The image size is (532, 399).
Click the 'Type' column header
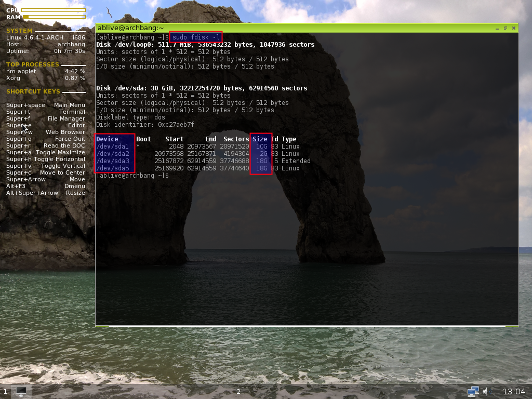click(x=289, y=139)
